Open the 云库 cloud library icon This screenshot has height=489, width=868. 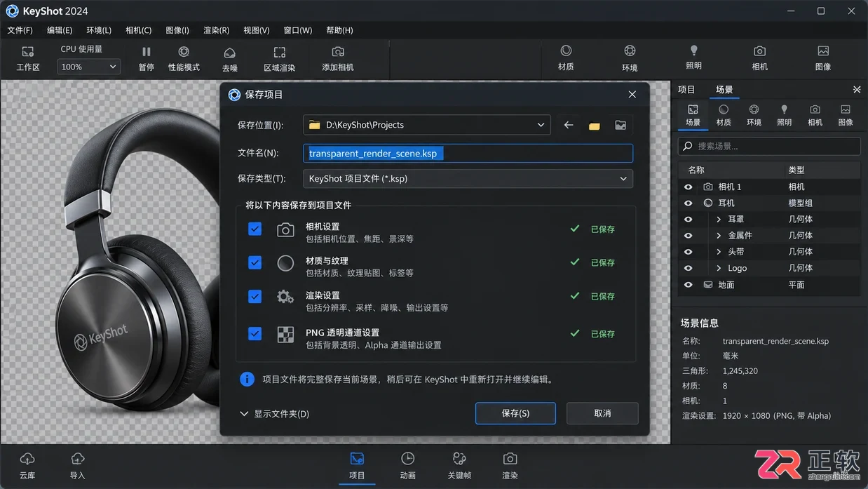[x=27, y=459]
